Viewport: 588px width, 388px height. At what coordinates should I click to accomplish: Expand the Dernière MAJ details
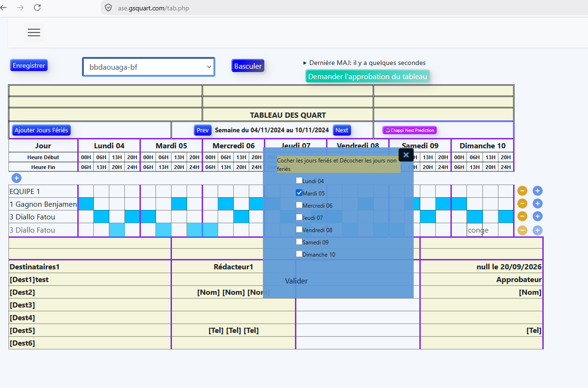coord(365,63)
